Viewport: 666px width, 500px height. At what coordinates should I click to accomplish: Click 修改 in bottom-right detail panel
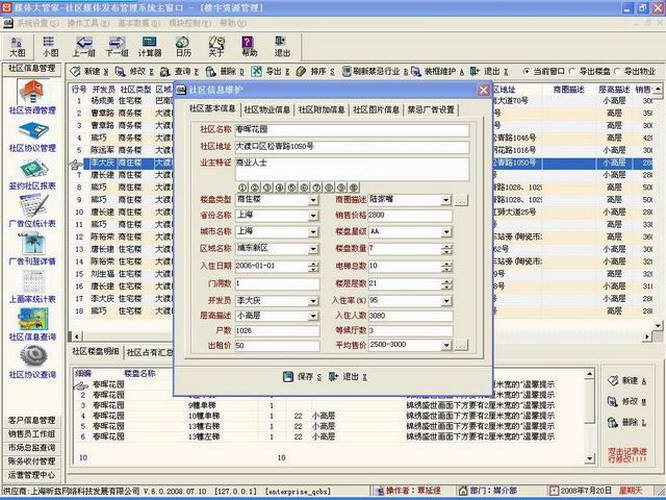627,401
